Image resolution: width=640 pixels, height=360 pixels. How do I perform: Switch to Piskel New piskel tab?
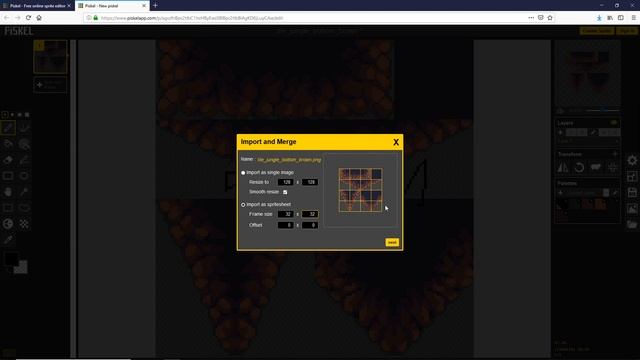[x=112, y=6]
